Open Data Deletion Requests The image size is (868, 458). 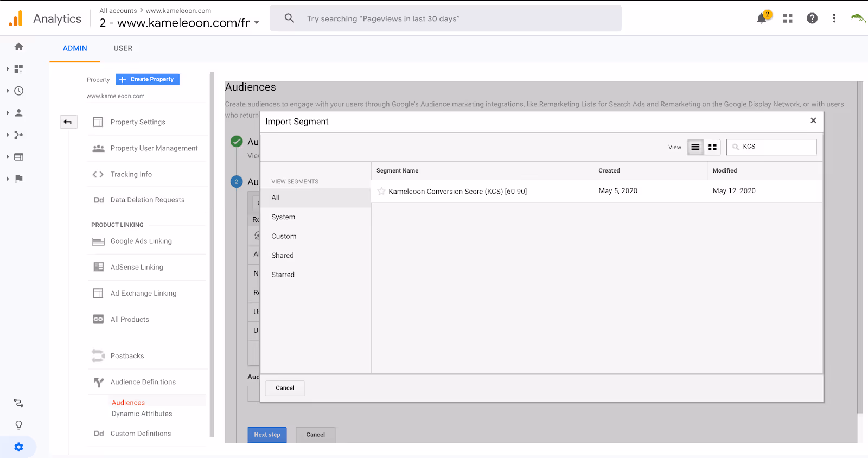point(148,200)
